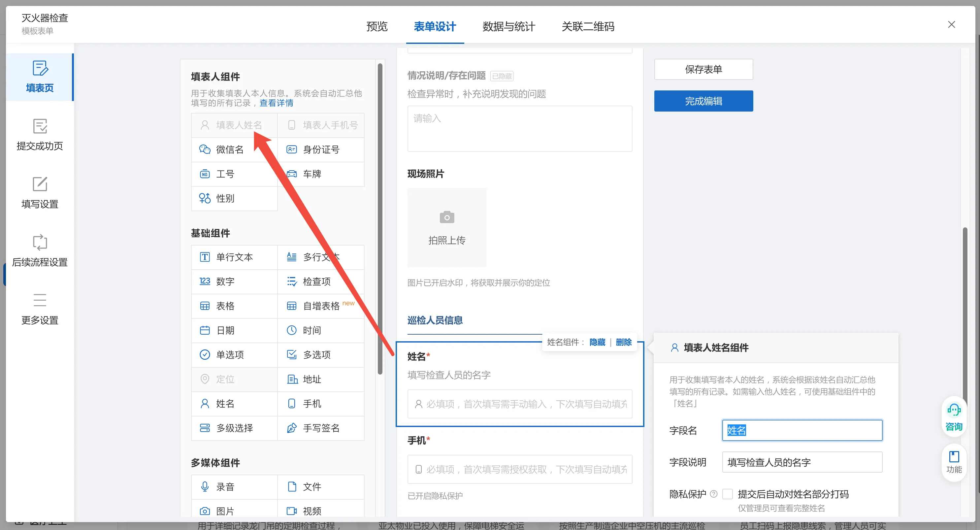Click the 姓名 required input field
This screenshot has width=980, height=530.
pyautogui.click(x=520, y=404)
